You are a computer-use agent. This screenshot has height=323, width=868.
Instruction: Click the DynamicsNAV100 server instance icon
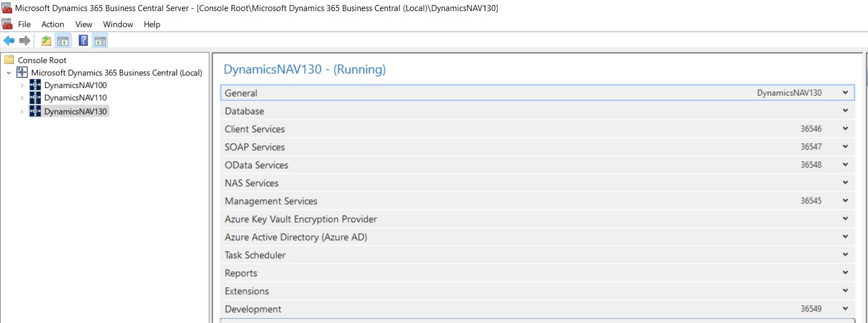click(x=35, y=85)
